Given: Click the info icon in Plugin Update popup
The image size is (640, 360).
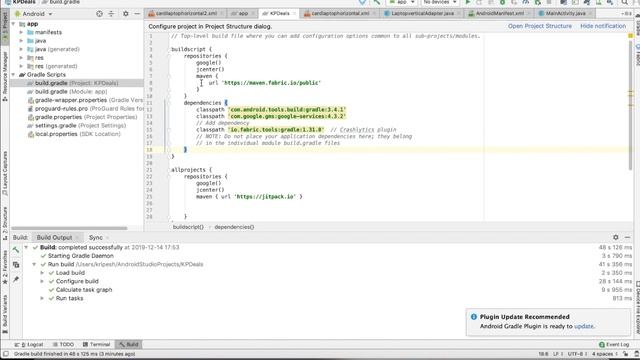Looking at the screenshot, I should click(x=473, y=317).
